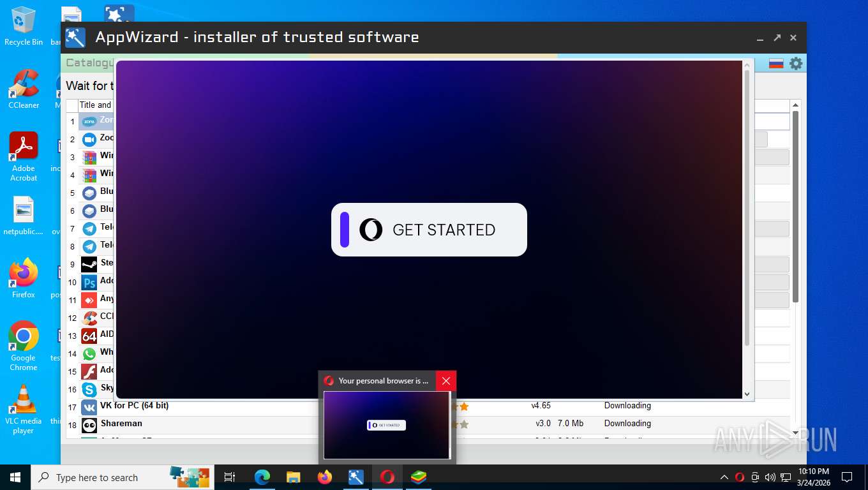Viewport: 868px width, 490px height.
Task: Click the BlueStacks icon in row 5
Action: (x=89, y=193)
